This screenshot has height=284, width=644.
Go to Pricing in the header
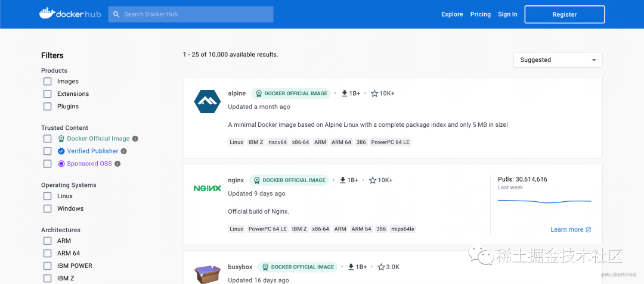click(x=481, y=14)
